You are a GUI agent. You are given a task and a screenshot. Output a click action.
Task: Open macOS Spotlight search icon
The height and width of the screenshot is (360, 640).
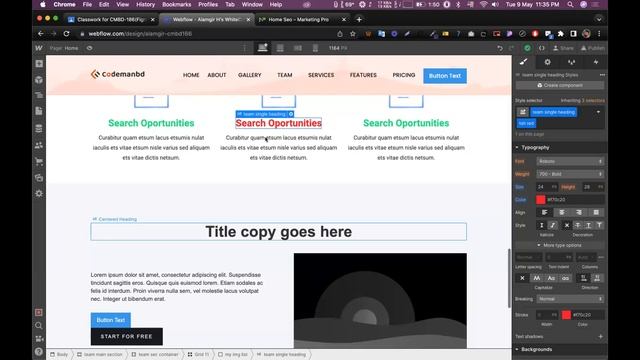click(570, 4)
